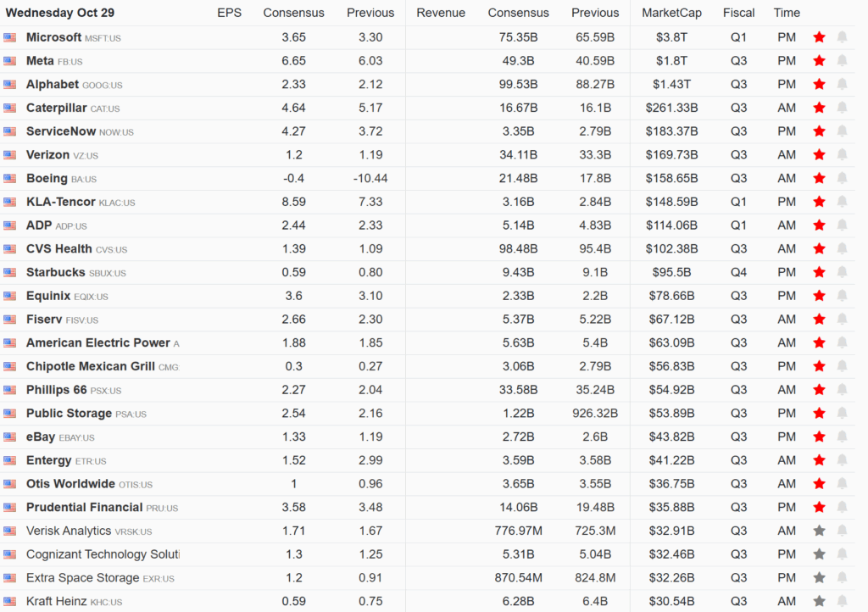Toggle the gray star for Cognizant Technology
Image resolution: width=868 pixels, height=612 pixels.
coord(820,554)
